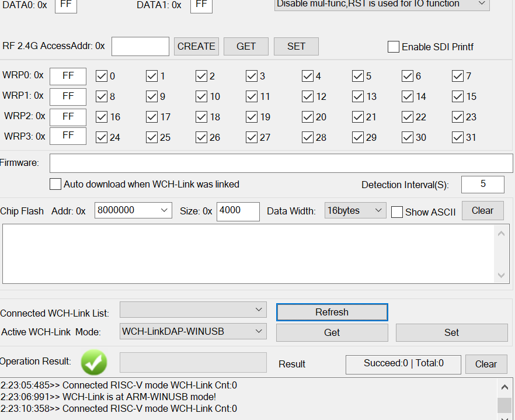
Task: Click the WRP0 hex value field
Action: pos(68,77)
